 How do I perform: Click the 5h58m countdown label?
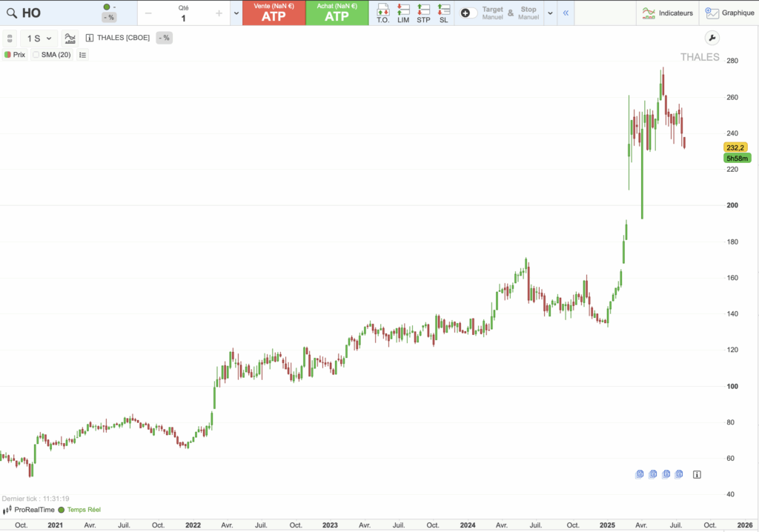738,159
